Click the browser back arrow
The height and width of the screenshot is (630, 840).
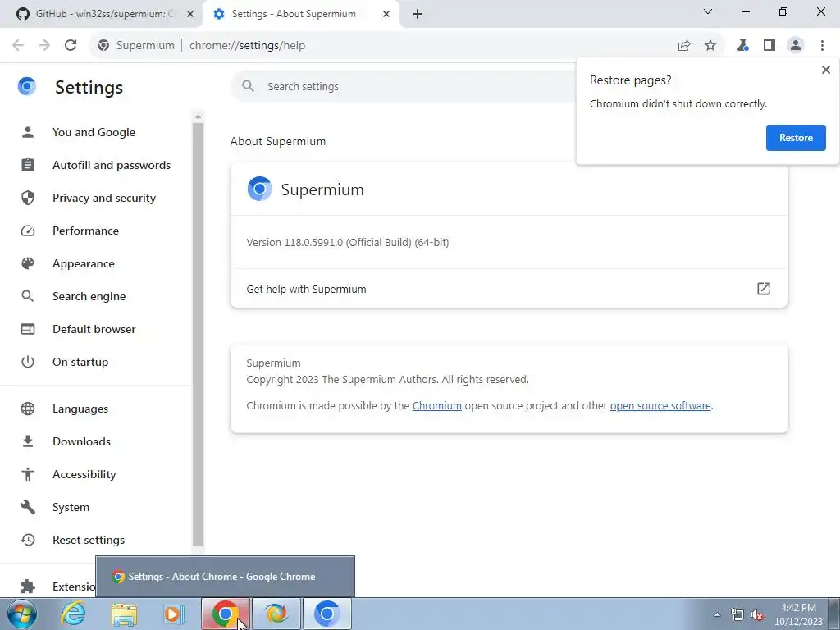coord(18,46)
